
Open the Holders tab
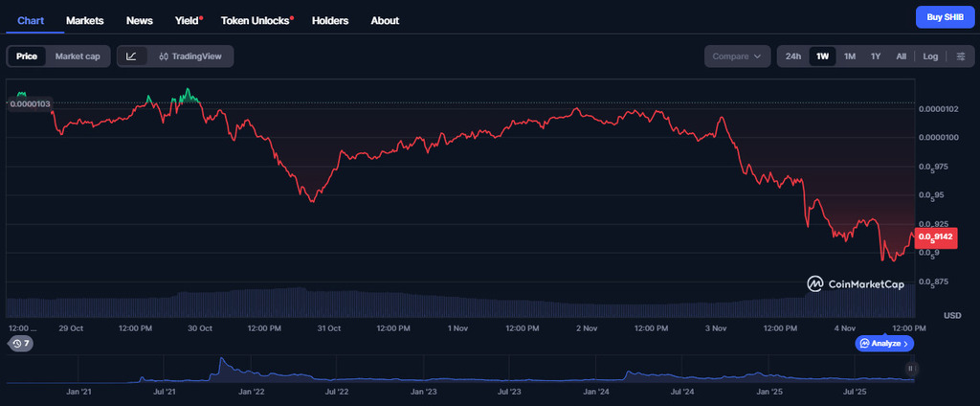330,20
